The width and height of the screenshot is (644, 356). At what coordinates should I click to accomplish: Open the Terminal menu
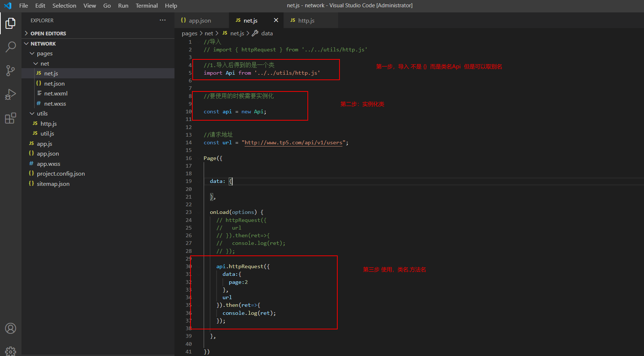147,5
